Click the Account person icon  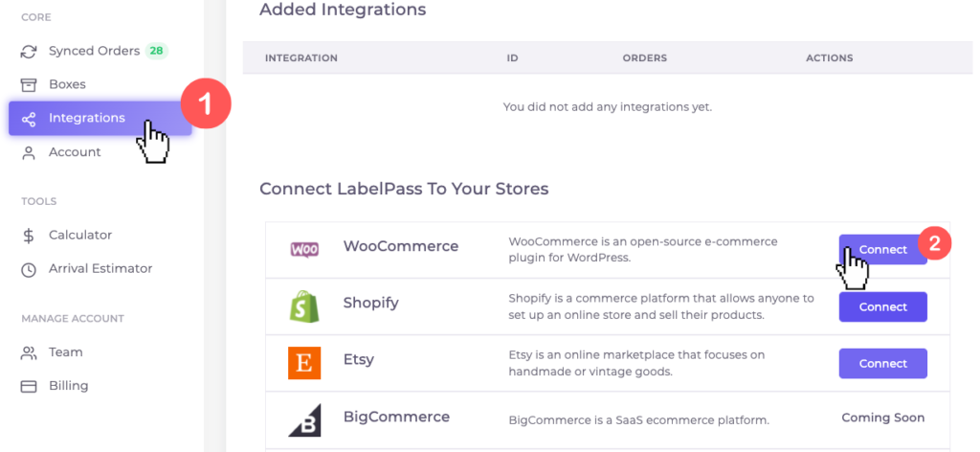pyautogui.click(x=29, y=152)
